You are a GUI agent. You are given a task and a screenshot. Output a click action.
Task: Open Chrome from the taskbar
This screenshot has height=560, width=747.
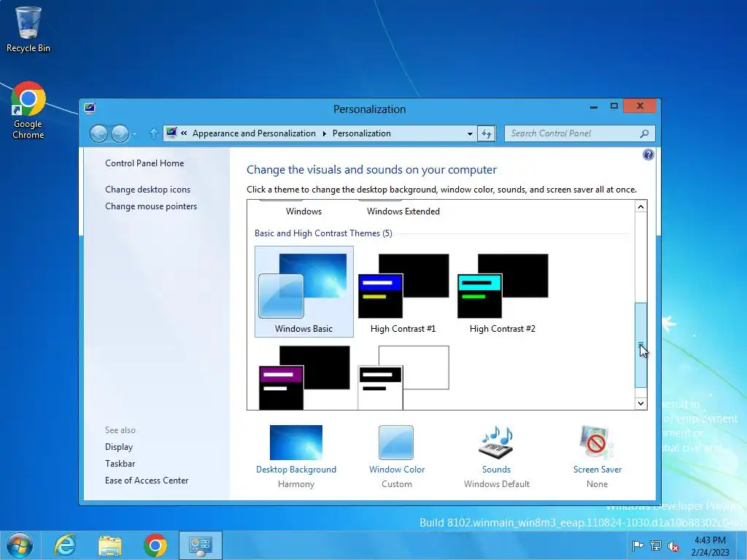tap(155, 545)
